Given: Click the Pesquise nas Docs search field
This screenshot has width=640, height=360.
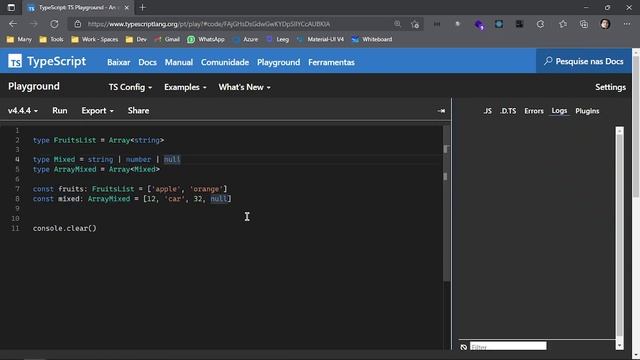Looking at the screenshot, I should 584,61.
